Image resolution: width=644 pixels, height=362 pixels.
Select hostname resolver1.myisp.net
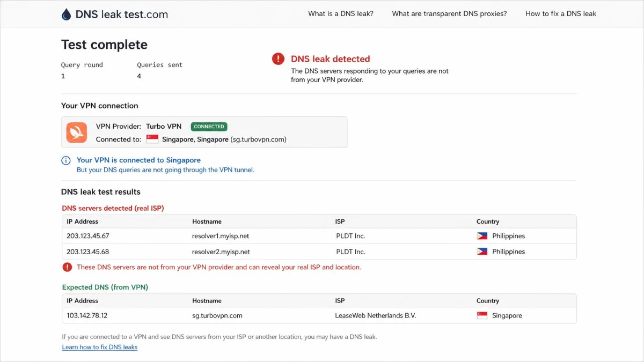(x=221, y=236)
